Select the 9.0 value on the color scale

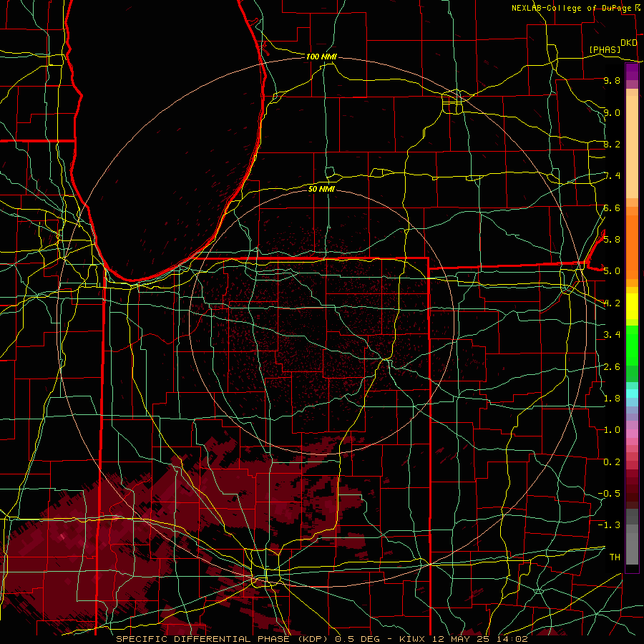(x=612, y=112)
